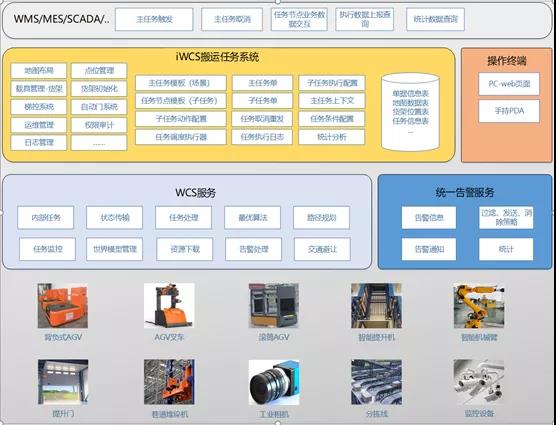Image resolution: width=556 pixels, height=425 pixels.
Task: Open the 提升门 lift door picture
Action: click(x=63, y=382)
